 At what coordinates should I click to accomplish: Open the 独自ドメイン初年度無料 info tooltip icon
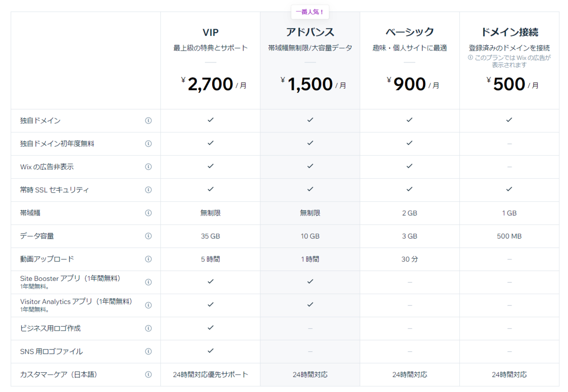(148, 144)
